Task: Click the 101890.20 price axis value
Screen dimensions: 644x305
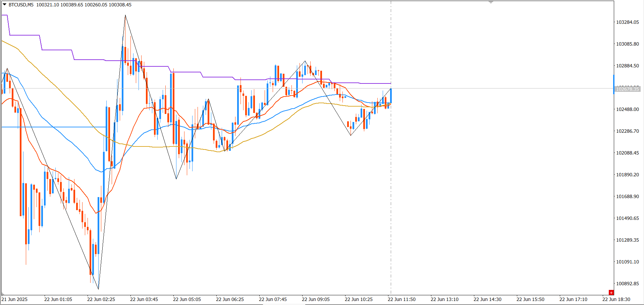Action: click(x=628, y=175)
